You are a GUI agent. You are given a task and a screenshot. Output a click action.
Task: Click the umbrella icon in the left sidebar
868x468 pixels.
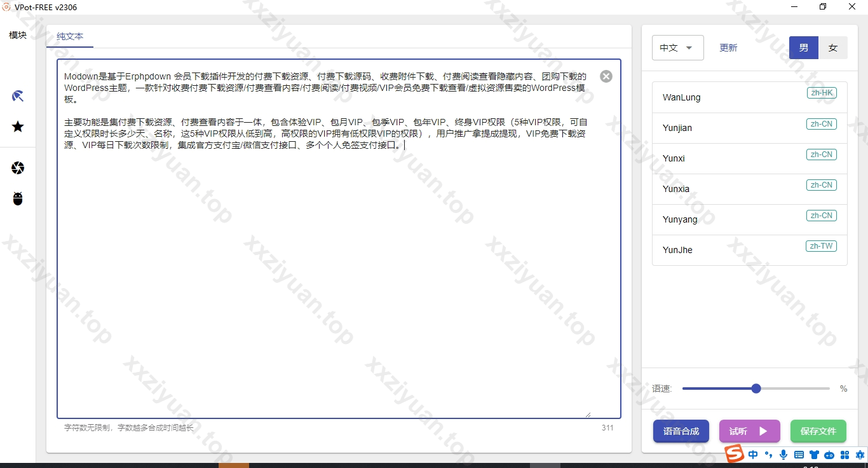point(18,96)
